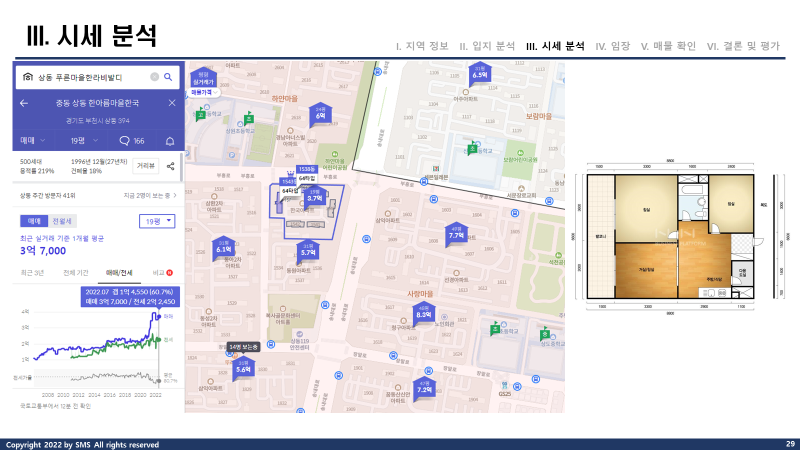800x450 pixels.
Task: Go to VI. 결론 및 평가 section
Action: (x=743, y=46)
